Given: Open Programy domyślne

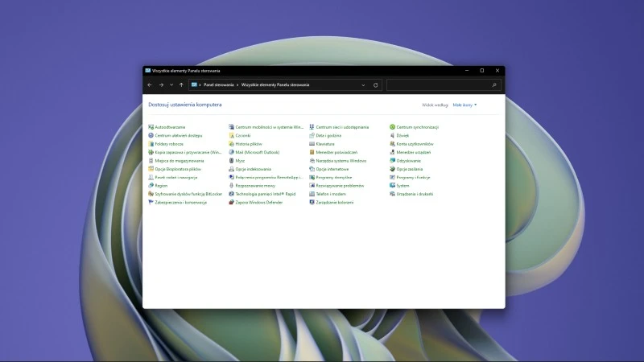Looking at the screenshot, I should 331,178.
